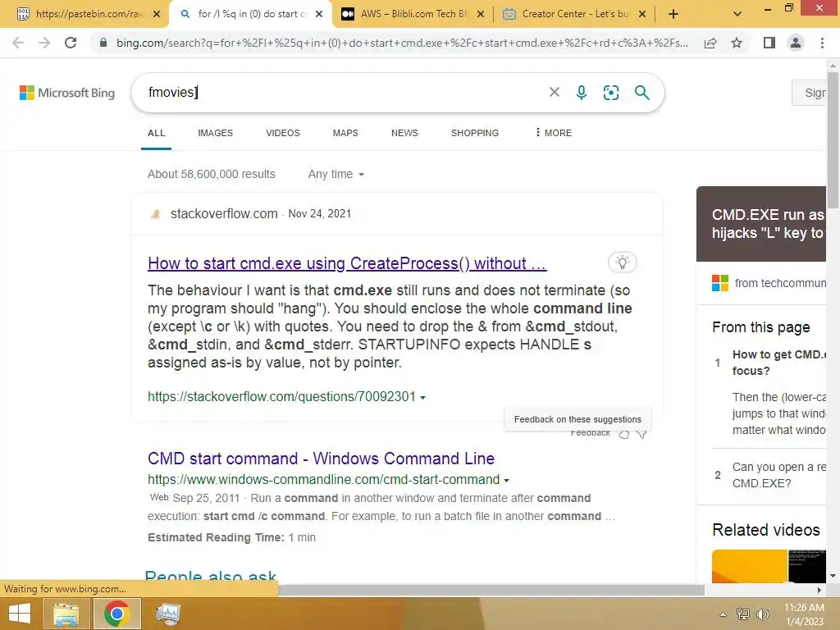Image resolution: width=840 pixels, height=630 pixels.
Task: Open How to get CMD focus question
Action: click(x=778, y=363)
